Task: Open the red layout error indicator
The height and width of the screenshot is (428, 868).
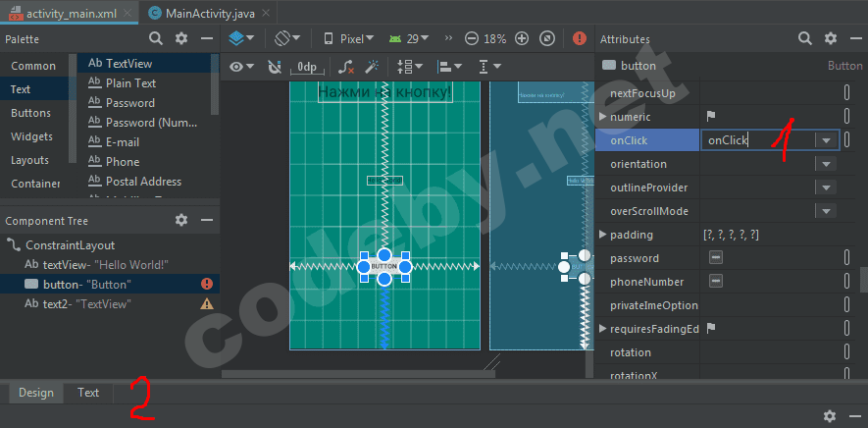Action: coord(580,39)
